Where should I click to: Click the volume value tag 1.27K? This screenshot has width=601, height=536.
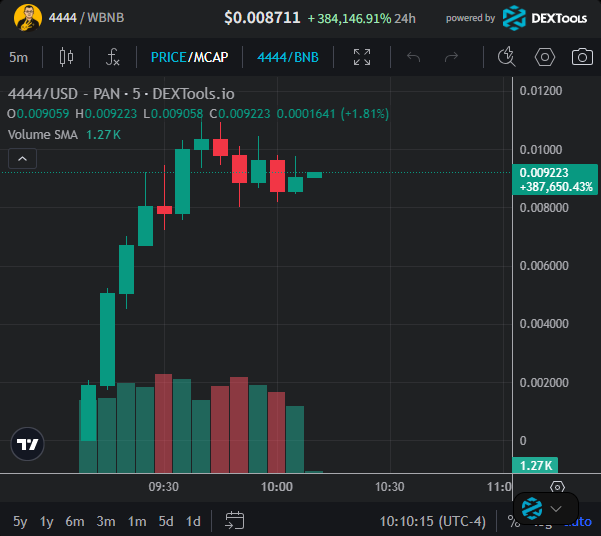click(535, 465)
